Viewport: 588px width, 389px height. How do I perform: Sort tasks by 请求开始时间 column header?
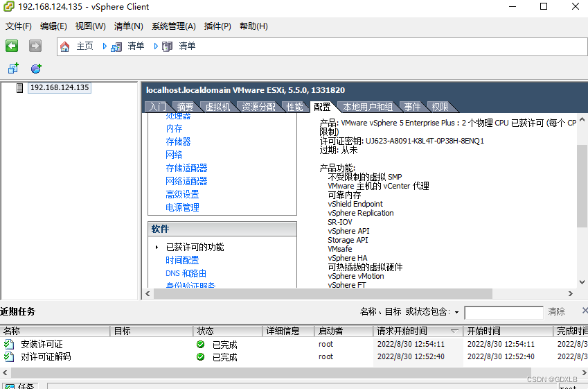418,331
